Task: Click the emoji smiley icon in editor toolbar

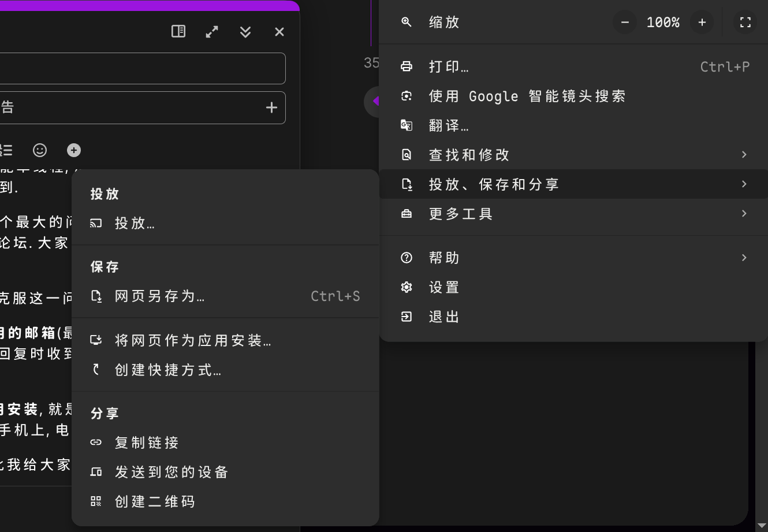Action: pos(40,150)
